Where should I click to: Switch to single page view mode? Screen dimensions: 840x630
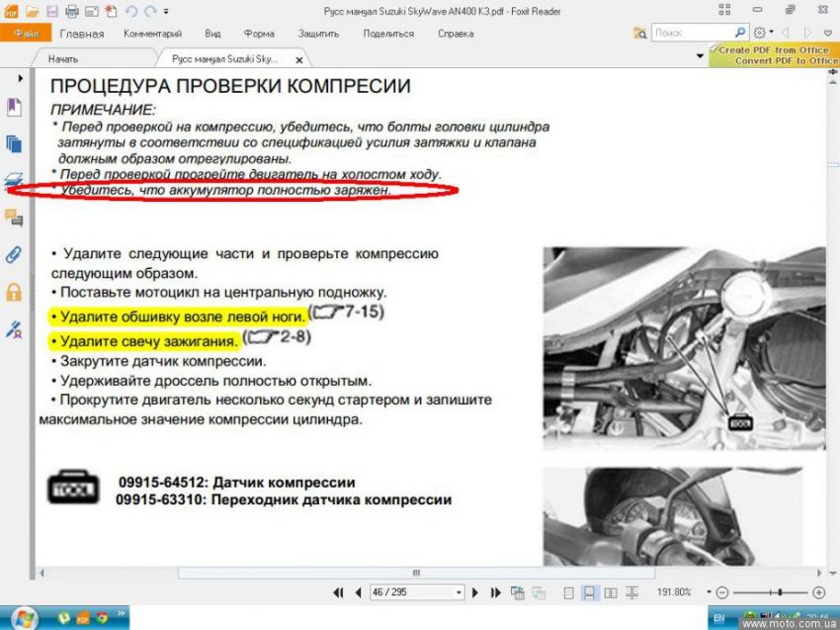coord(569,592)
